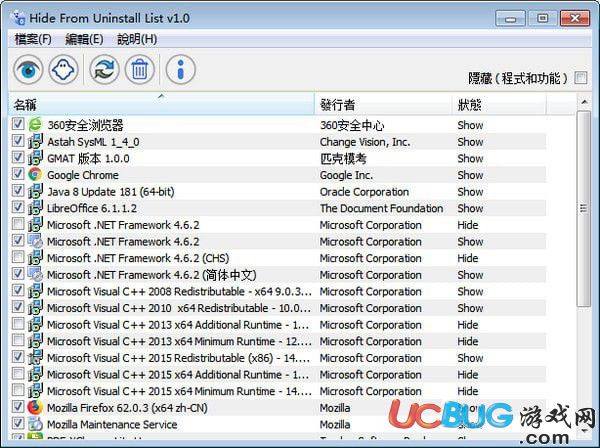Click the Java 8 Update 181 icon
Screen dimensions: 600x448
tap(35, 191)
